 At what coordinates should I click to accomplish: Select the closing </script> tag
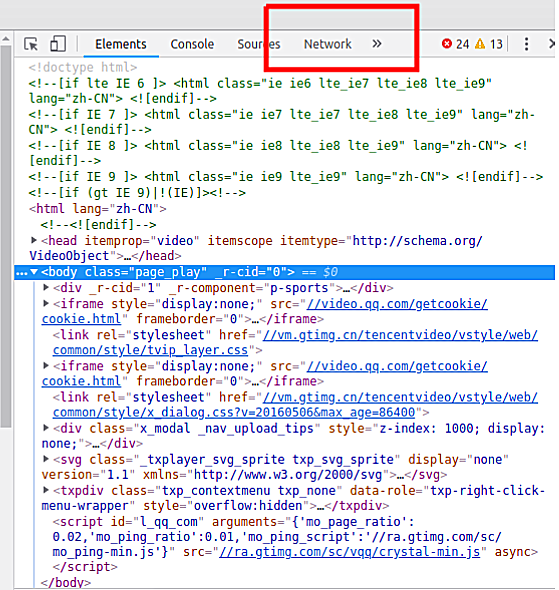click(85, 567)
